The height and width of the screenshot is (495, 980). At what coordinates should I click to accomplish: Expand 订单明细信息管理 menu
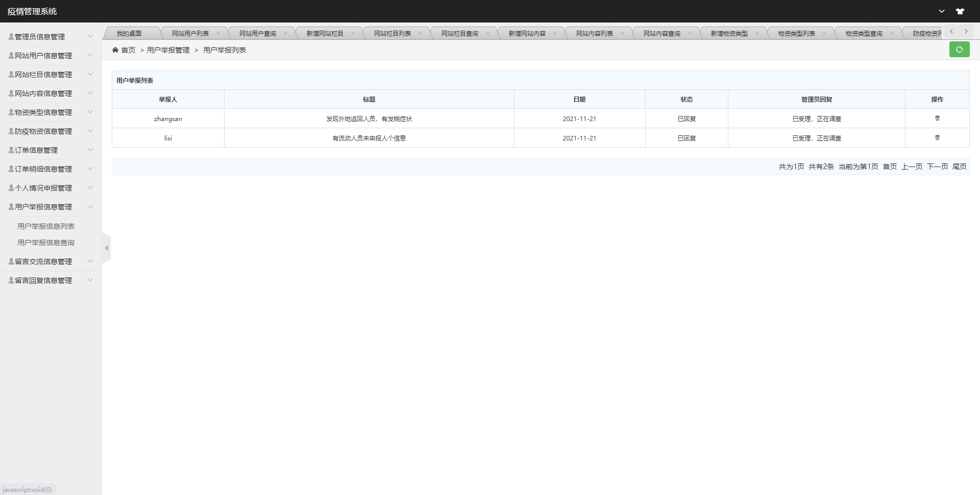51,169
